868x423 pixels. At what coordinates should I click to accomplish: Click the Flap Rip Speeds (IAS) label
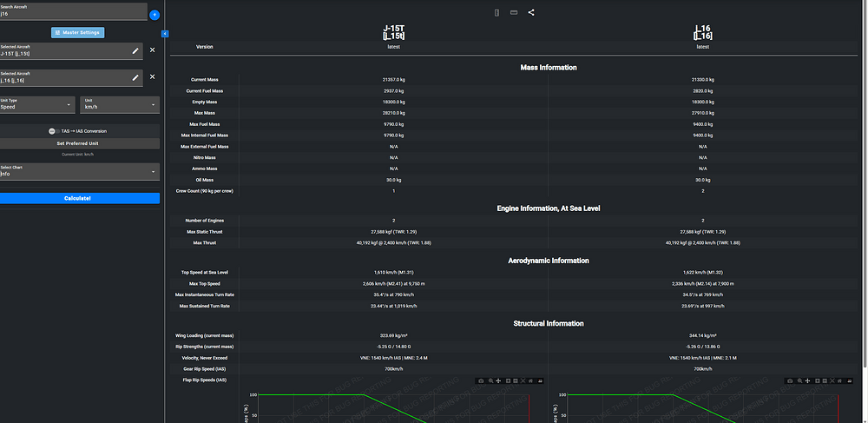(x=204, y=380)
